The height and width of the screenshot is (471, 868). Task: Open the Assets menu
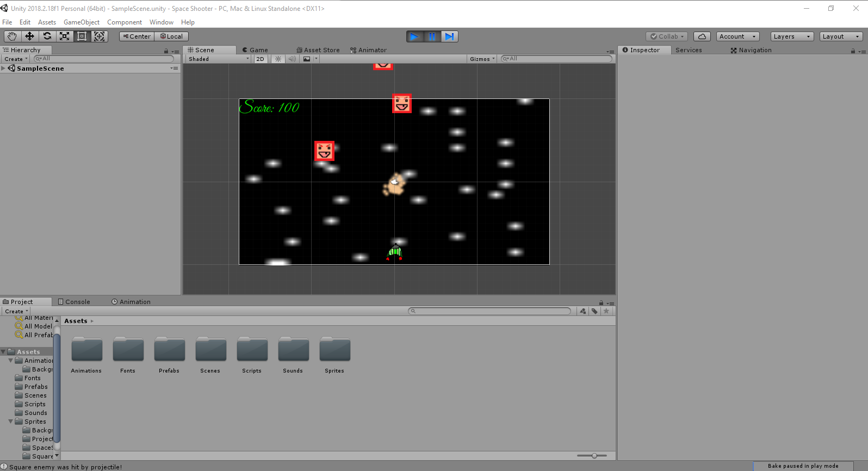click(x=47, y=22)
